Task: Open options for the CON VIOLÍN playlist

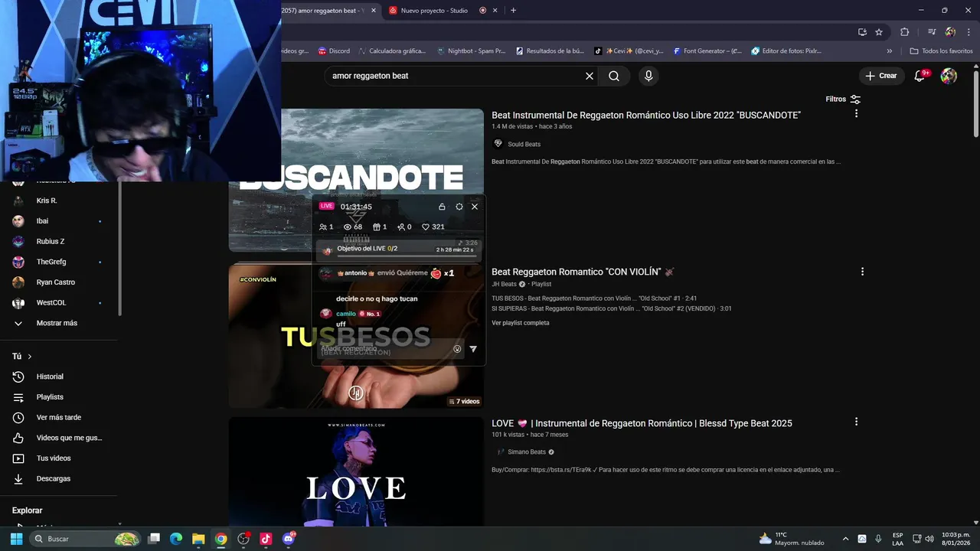Action: (x=862, y=272)
